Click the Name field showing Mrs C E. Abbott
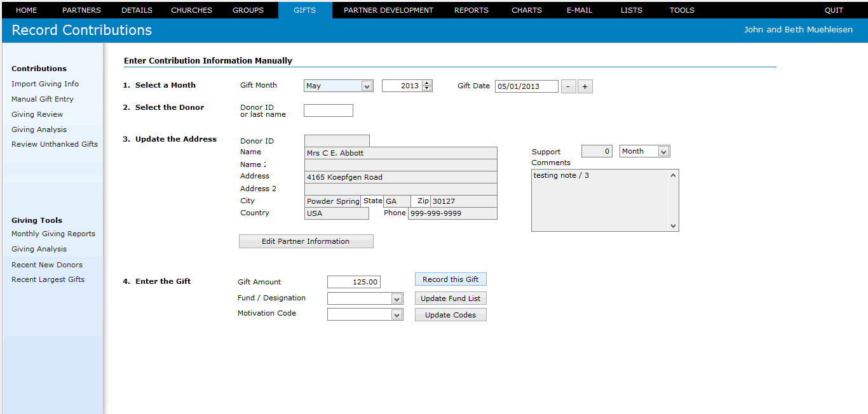The width and height of the screenshot is (868, 414). point(401,153)
